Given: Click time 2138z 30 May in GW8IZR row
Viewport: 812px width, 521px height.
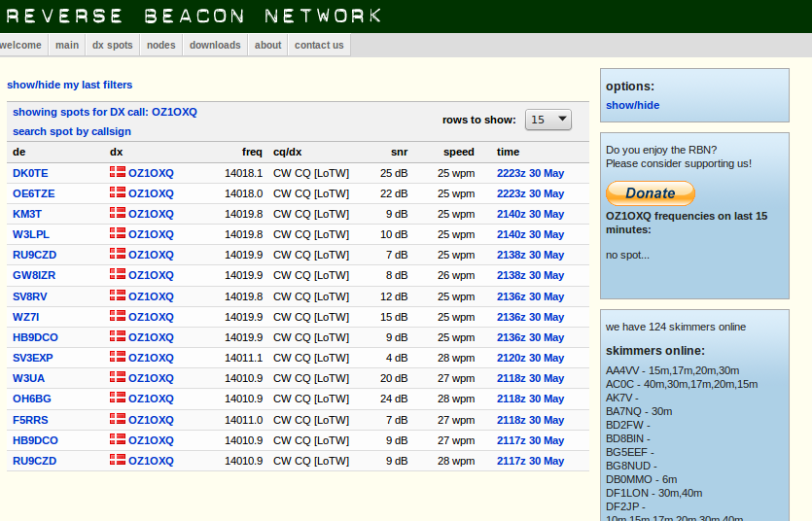Looking at the screenshot, I should pos(530,275).
